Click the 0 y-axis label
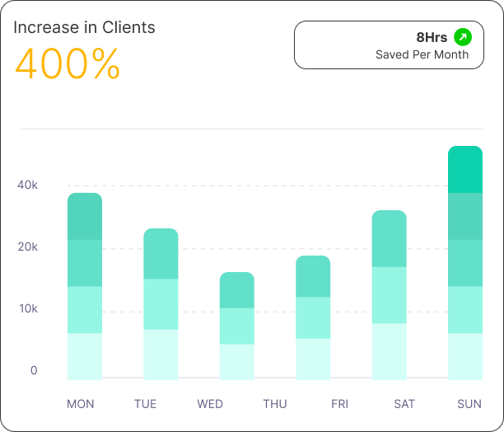This screenshot has width=504, height=432. tap(34, 370)
